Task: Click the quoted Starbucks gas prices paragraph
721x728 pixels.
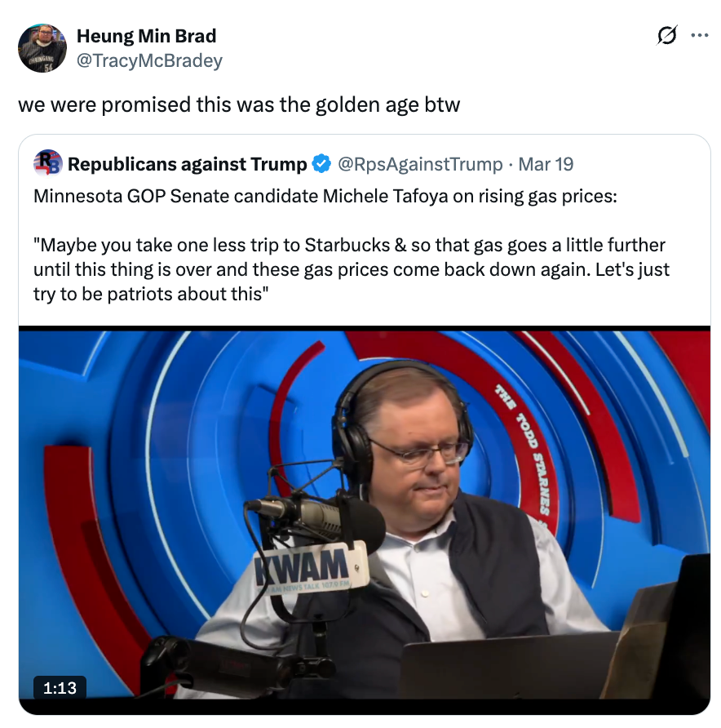Action: [351, 269]
